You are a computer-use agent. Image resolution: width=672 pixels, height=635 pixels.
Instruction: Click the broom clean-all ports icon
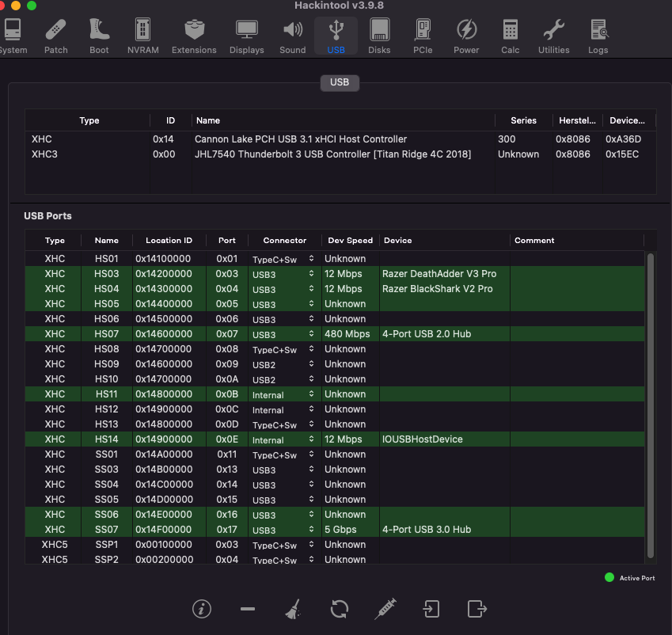tap(293, 608)
